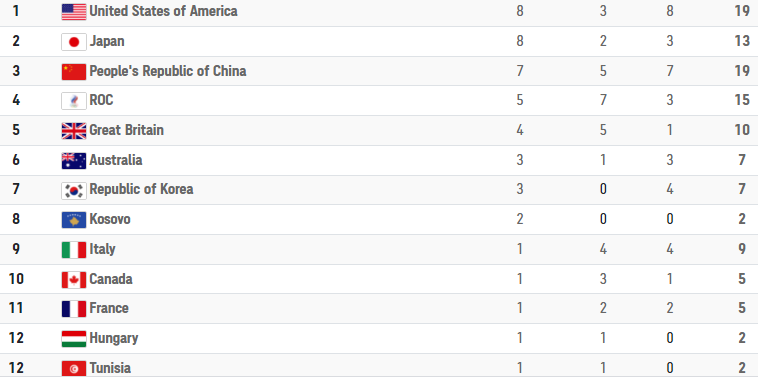Click Japan's total medal count 13
This screenshot has width=758, height=379.
tap(742, 41)
